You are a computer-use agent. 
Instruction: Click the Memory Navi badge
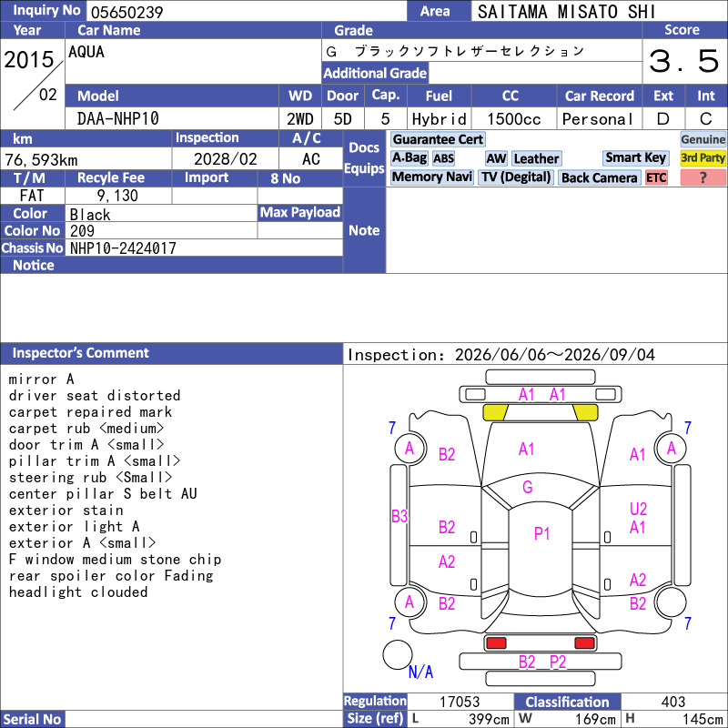pos(431,177)
